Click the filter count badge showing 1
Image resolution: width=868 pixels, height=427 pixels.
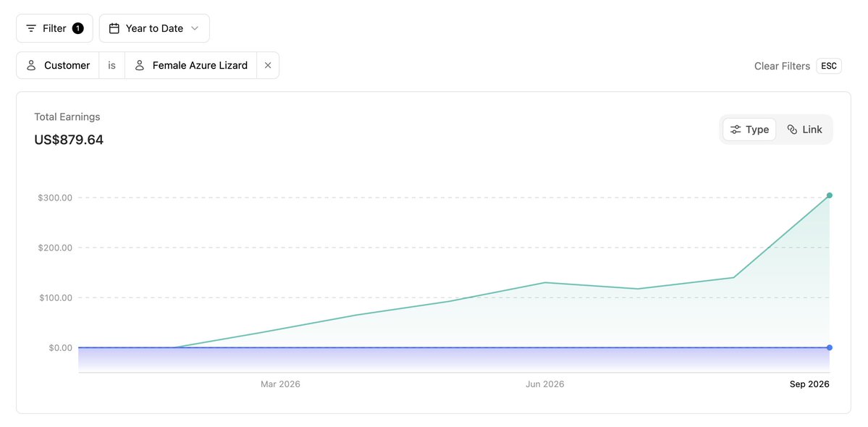78,28
